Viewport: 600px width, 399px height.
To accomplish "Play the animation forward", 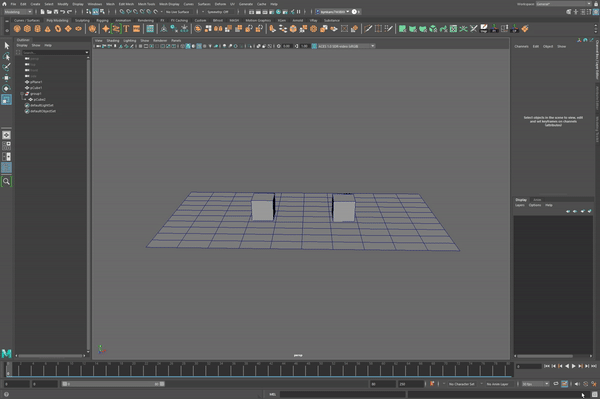I will (x=574, y=366).
